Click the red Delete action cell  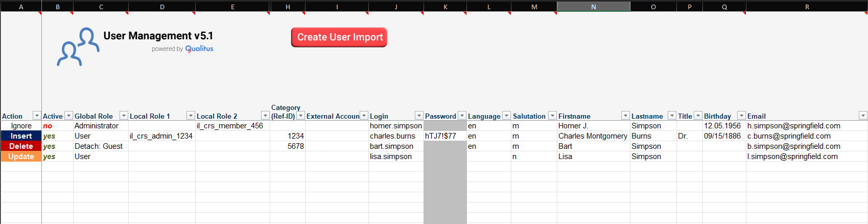pos(21,146)
